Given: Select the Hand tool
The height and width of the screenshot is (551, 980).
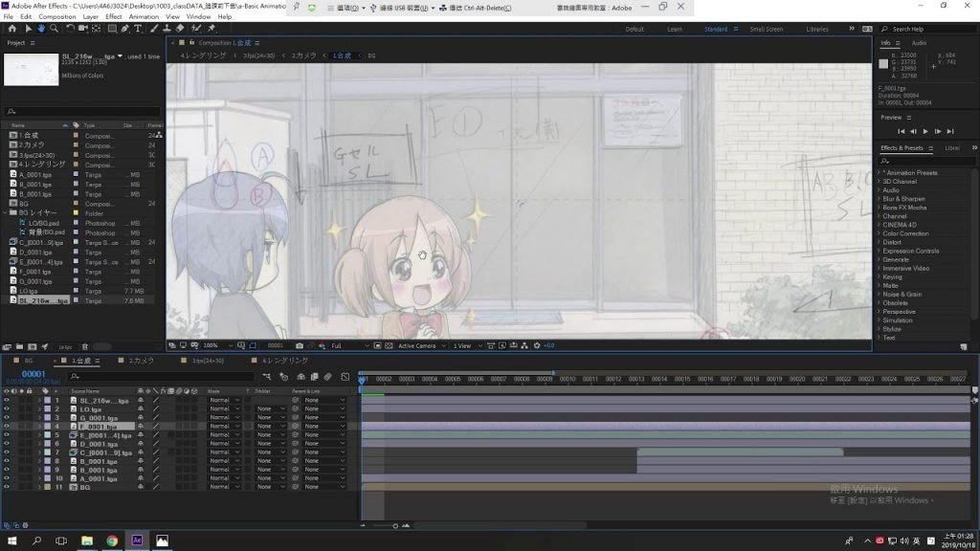Looking at the screenshot, I should [x=41, y=29].
